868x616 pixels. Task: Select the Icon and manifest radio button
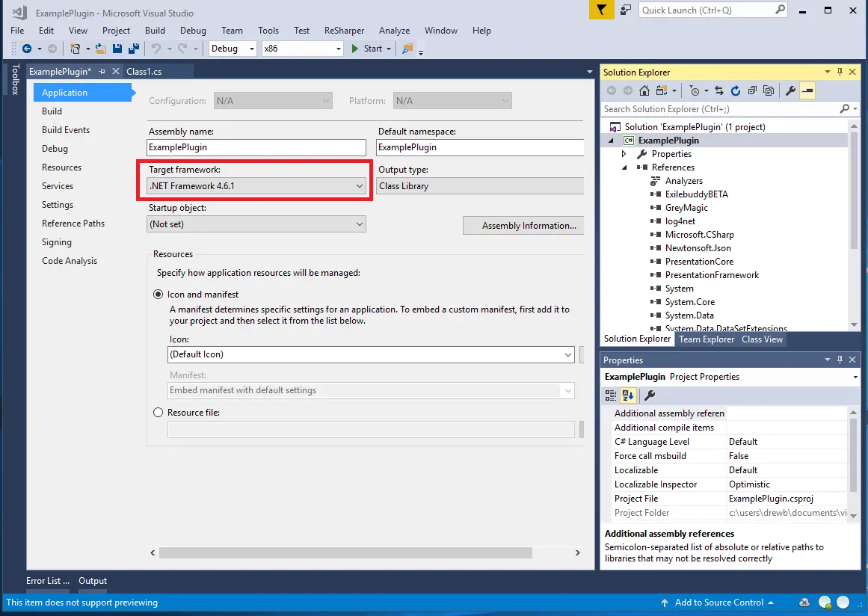tap(158, 295)
